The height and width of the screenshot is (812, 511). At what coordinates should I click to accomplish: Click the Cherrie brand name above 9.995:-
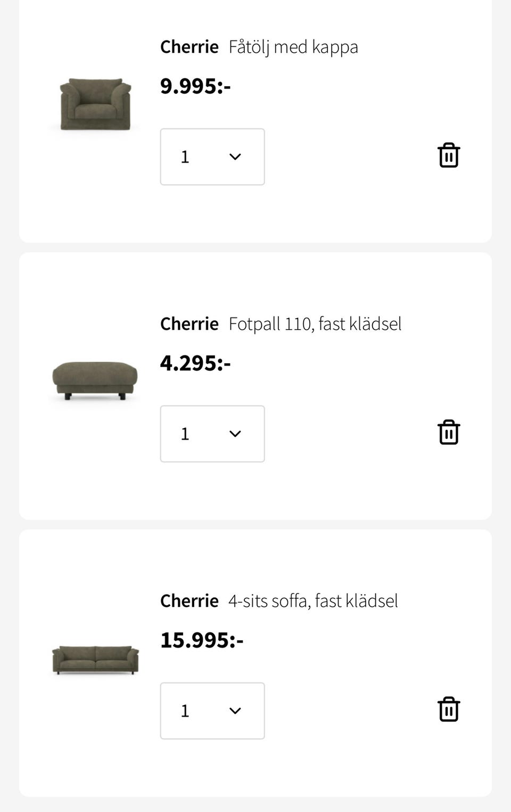(189, 47)
